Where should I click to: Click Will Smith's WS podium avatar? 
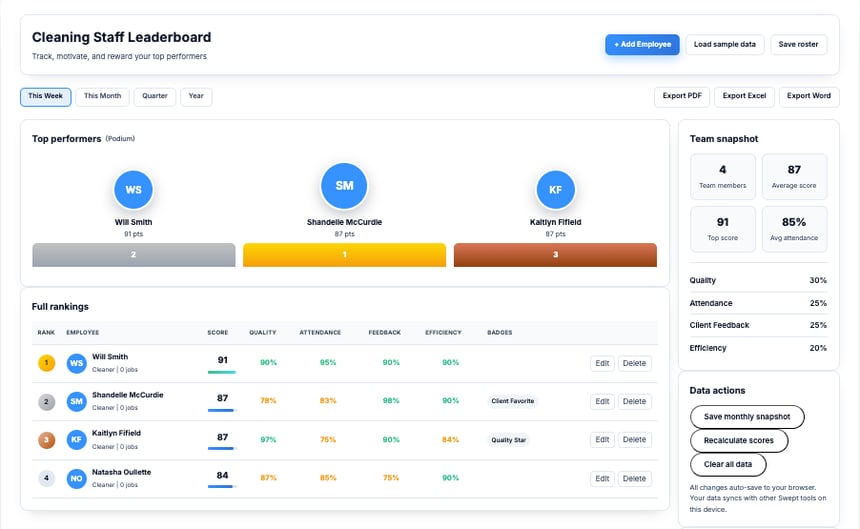pos(133,189)
